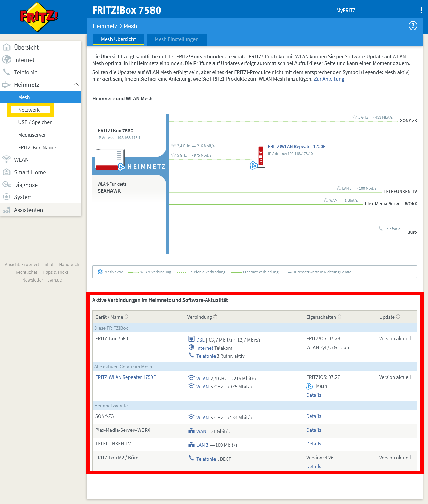Click the Übersicht home icon

pyautogui.click(x=7, y=47)
